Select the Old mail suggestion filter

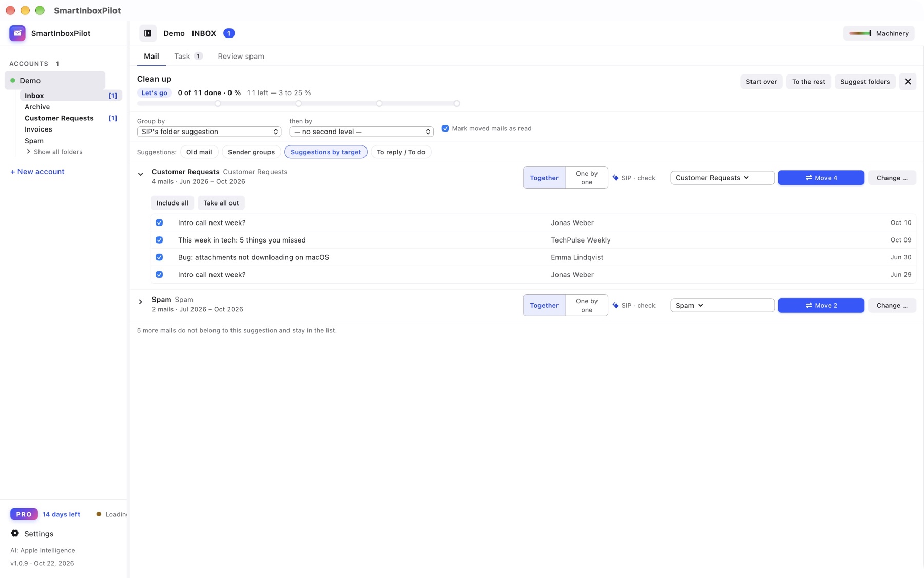[x=199, y=152]
